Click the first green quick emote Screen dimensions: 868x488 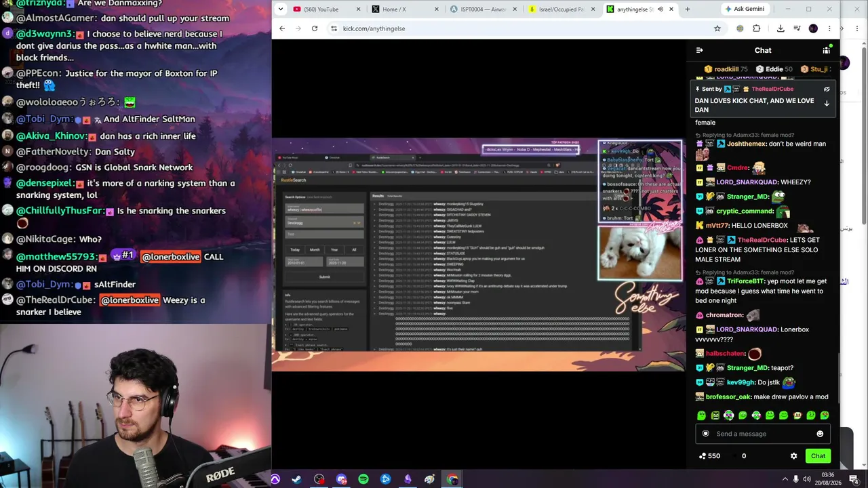701,415
